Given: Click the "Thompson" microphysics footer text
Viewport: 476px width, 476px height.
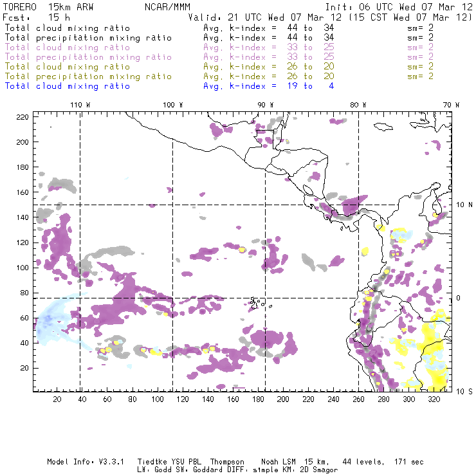Looking at the screenshot, I should [x=227, y=462].
